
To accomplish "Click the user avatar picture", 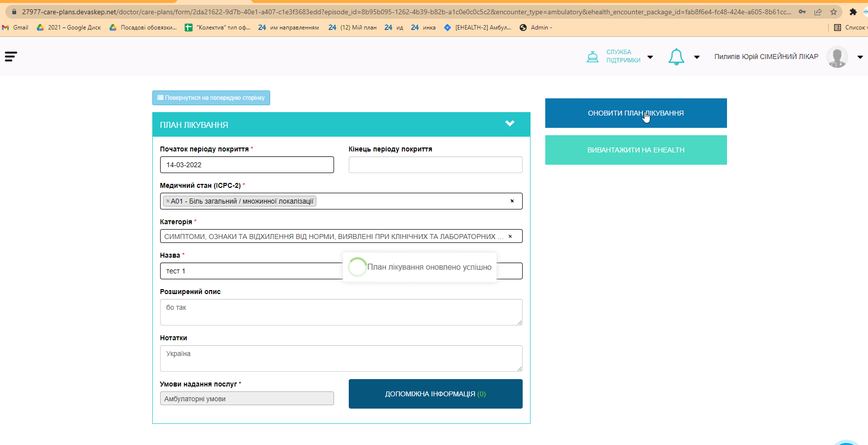I will (837, 57).
